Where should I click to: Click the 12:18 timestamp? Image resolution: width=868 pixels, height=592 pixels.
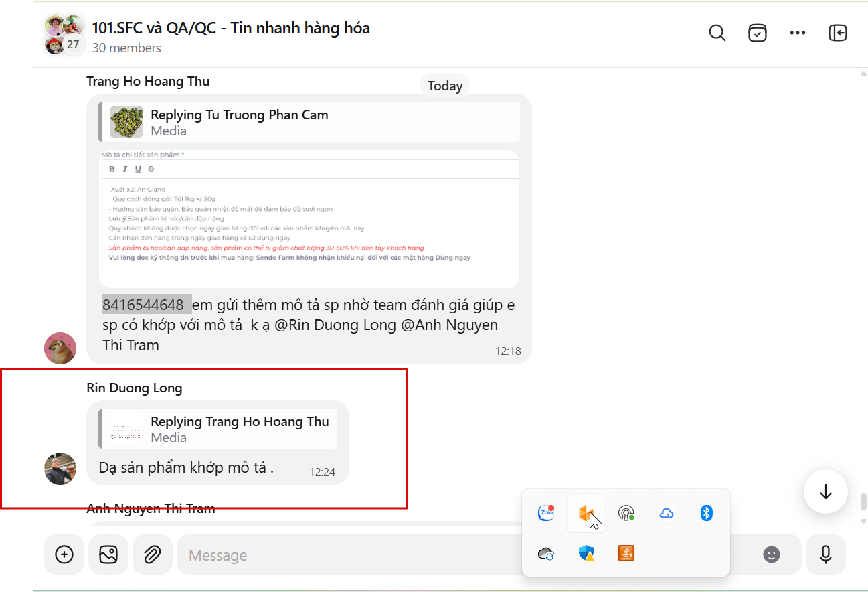[x=508, y=351]
